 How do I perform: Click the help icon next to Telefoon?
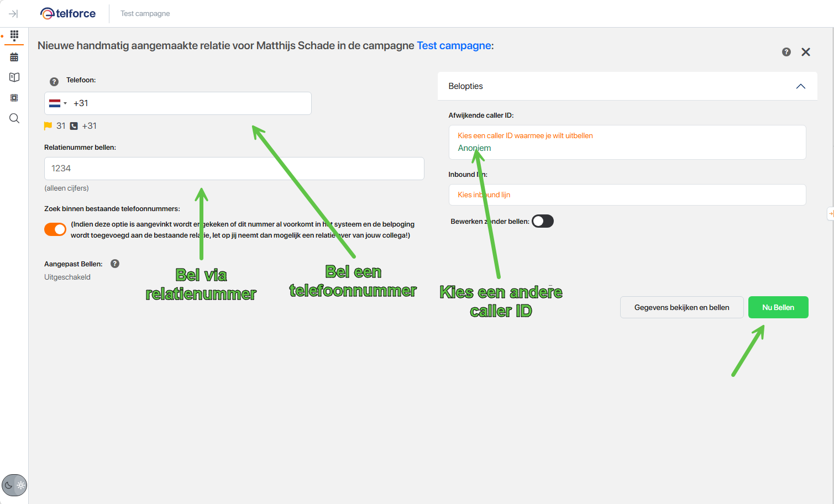pyautogui.click(x=54, y=81)
